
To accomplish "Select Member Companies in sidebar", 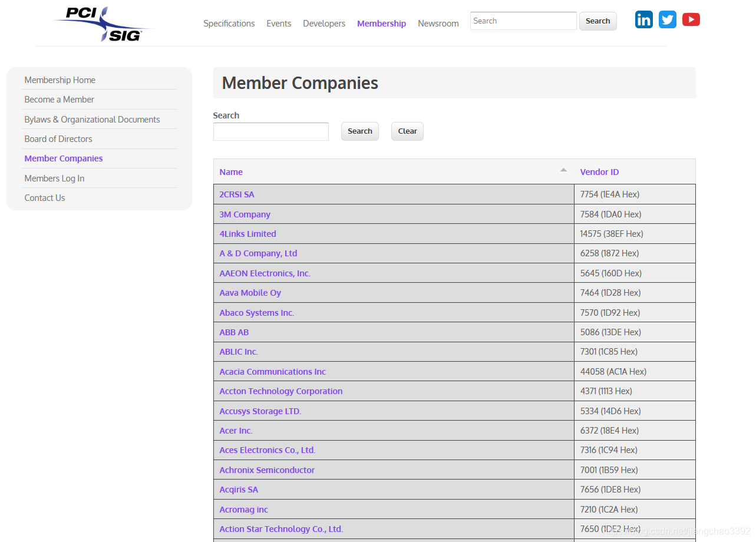I will click(64, 158).
